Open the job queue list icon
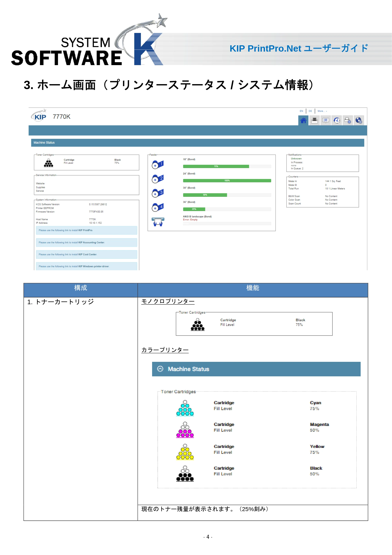The image size is (392, 555). [325, 120]
